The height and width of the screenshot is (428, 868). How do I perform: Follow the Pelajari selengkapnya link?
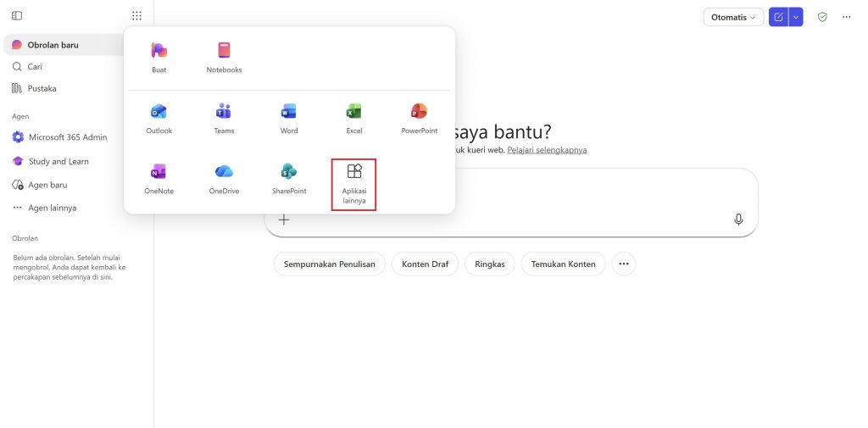pos(547,150)
